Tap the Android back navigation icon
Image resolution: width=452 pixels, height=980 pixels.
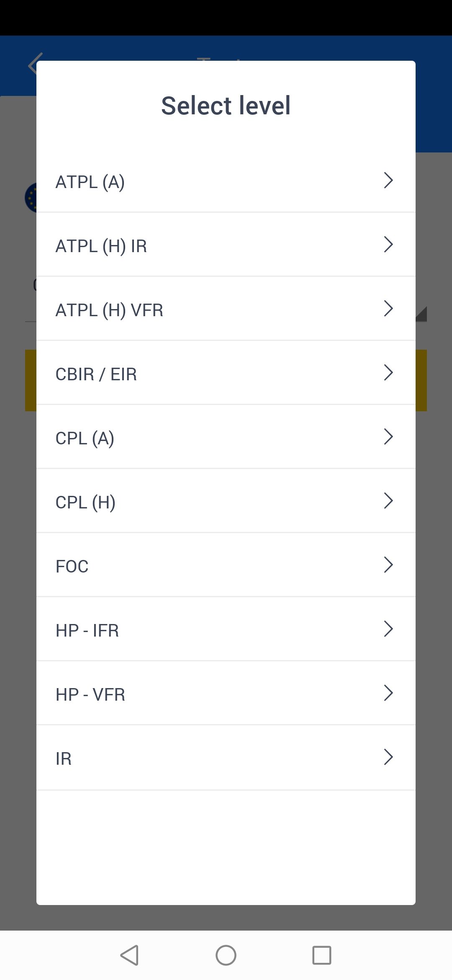(x=129, y=955)
